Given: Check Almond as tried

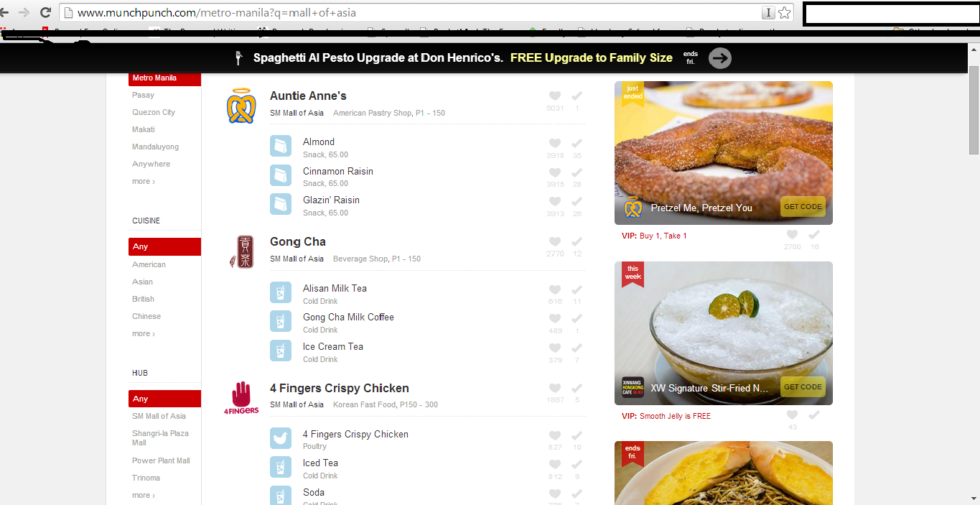Looking at the screenshot, I should [577, 144].
